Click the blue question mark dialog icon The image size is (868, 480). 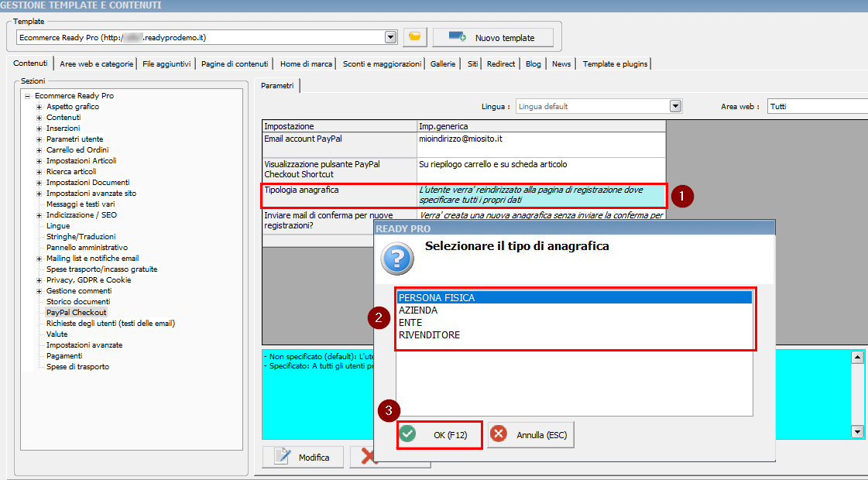(397, 259)
